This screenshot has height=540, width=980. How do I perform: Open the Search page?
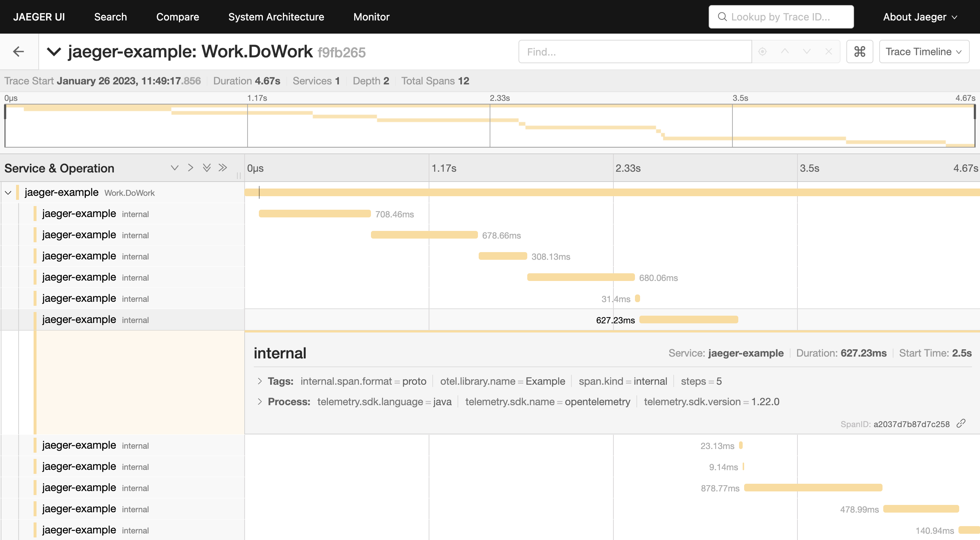click(110, 17)
